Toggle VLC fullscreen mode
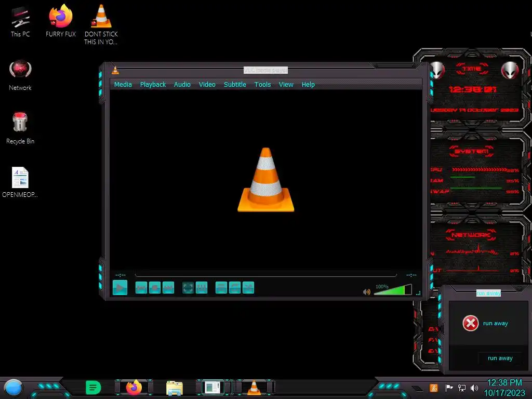 point(188,288)
